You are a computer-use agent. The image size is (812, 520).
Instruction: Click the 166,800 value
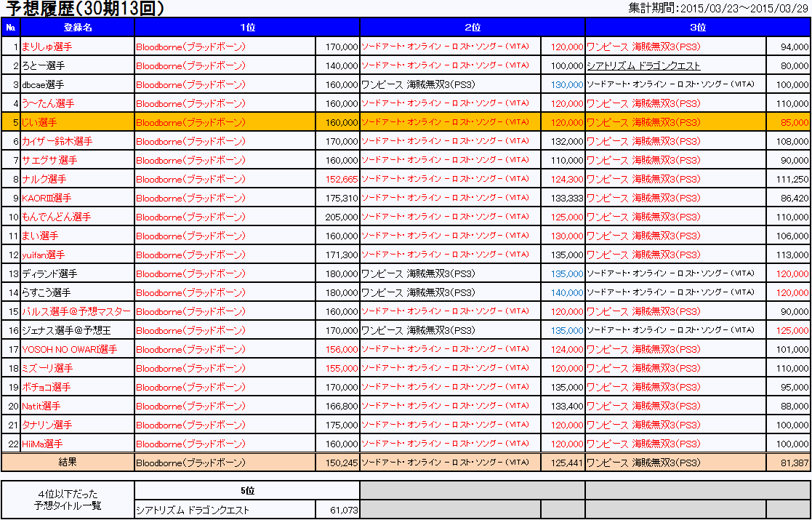(x=342, y=406)
